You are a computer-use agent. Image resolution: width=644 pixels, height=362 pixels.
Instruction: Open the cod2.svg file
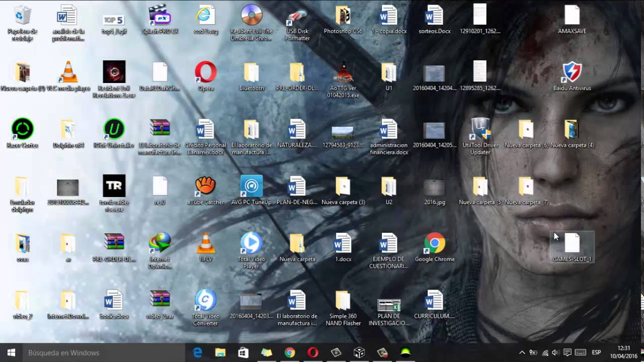[206, 20]
